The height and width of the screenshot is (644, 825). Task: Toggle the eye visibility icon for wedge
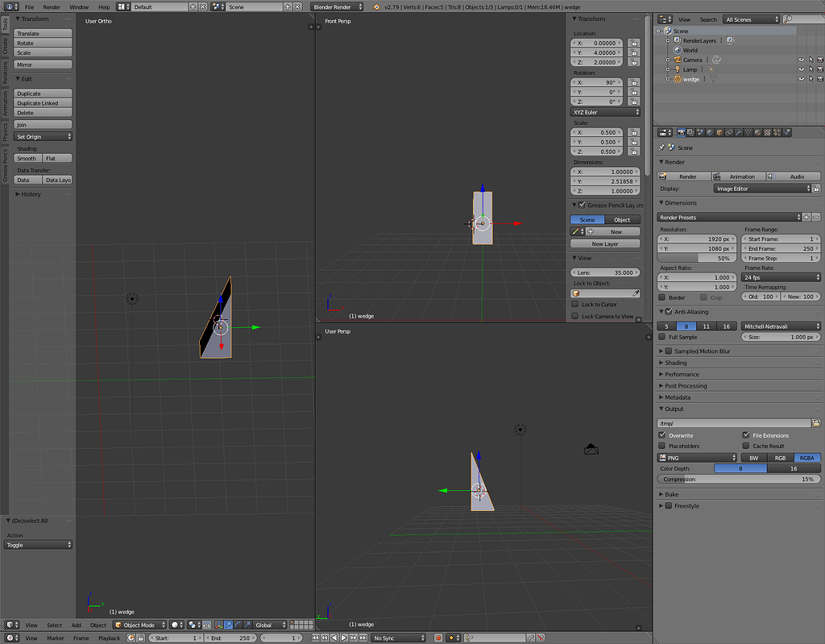[x=801, y=78]
